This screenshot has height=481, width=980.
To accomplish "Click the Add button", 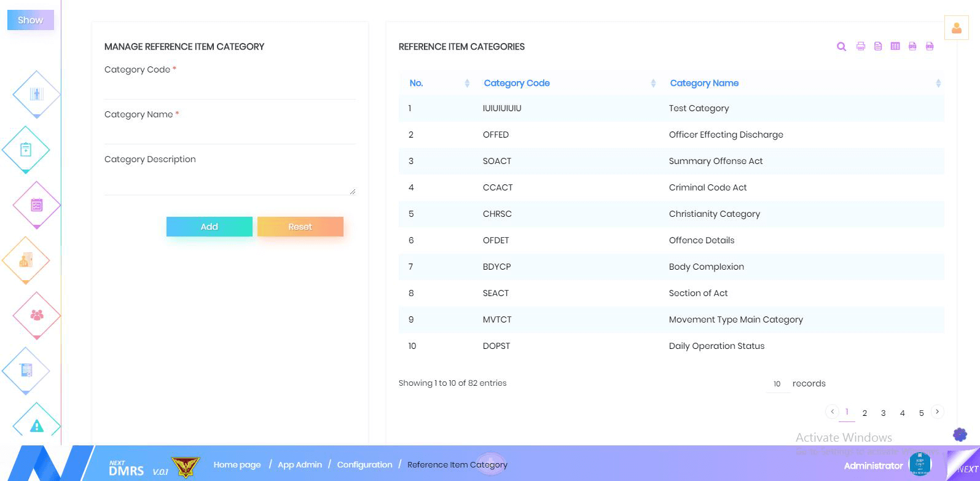I will [209, 227].
